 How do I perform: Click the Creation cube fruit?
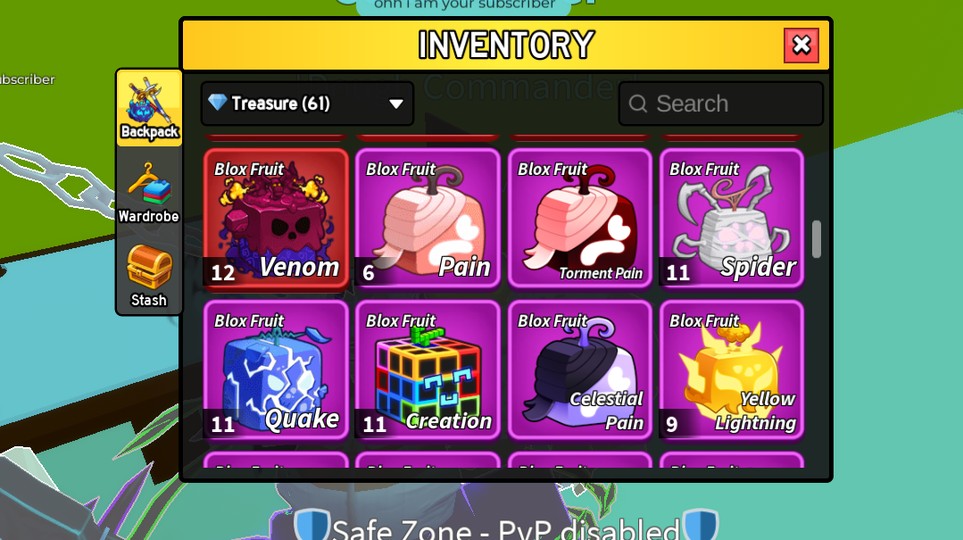coord(427,370)
